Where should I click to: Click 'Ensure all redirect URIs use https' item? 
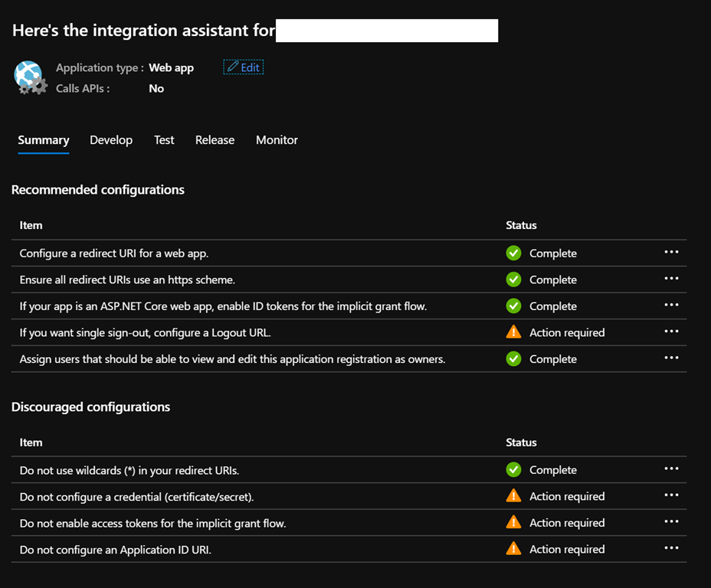point(127,280)
